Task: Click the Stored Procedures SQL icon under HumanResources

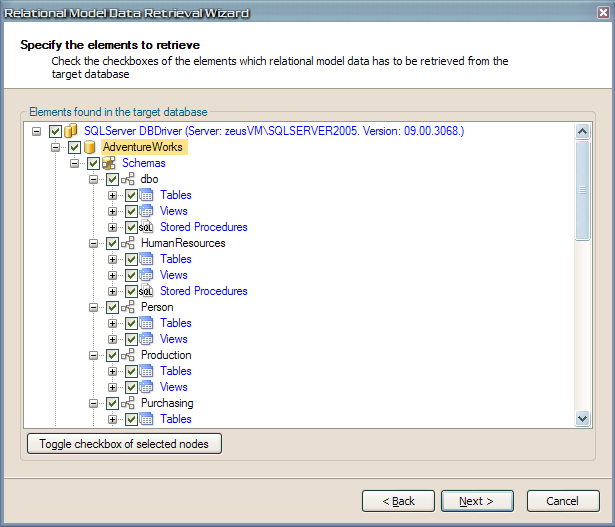Action: coord(146,291)
